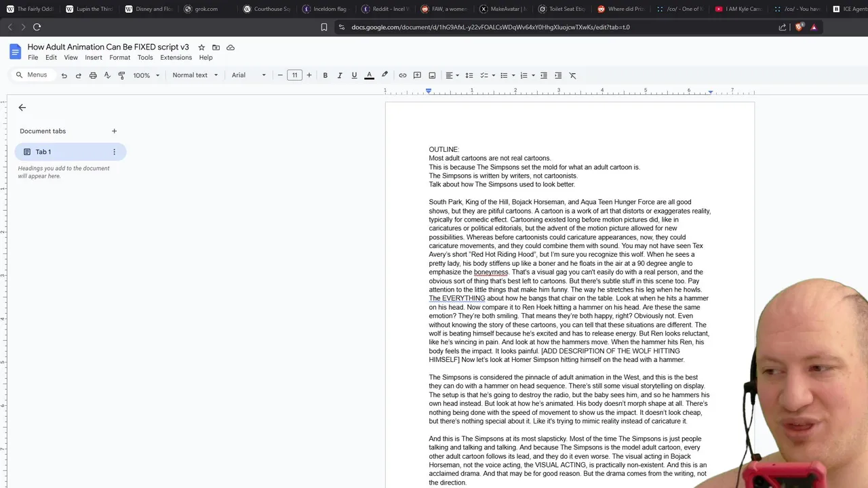
Task: Reload the page in the browser
Action: point(37,27)
